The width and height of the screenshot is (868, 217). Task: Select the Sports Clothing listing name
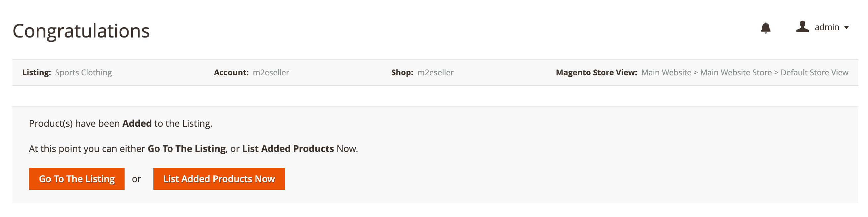(x=83, y=73)
